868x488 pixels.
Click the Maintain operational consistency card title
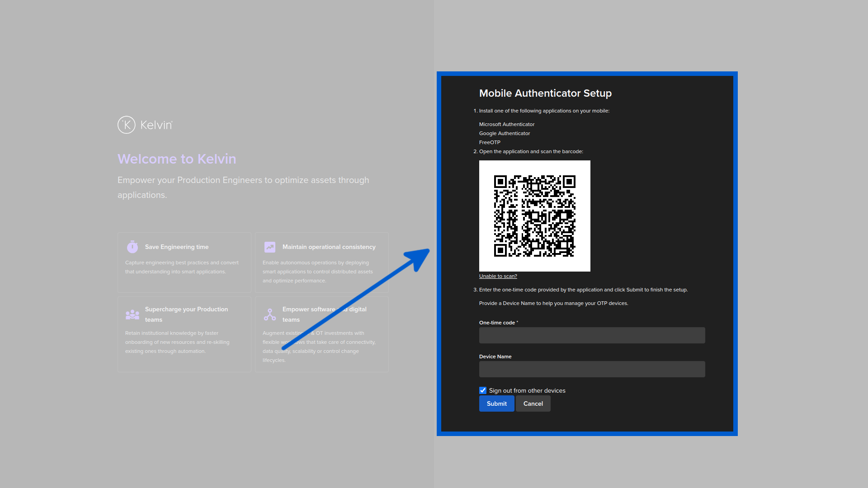tap(329, 247)
